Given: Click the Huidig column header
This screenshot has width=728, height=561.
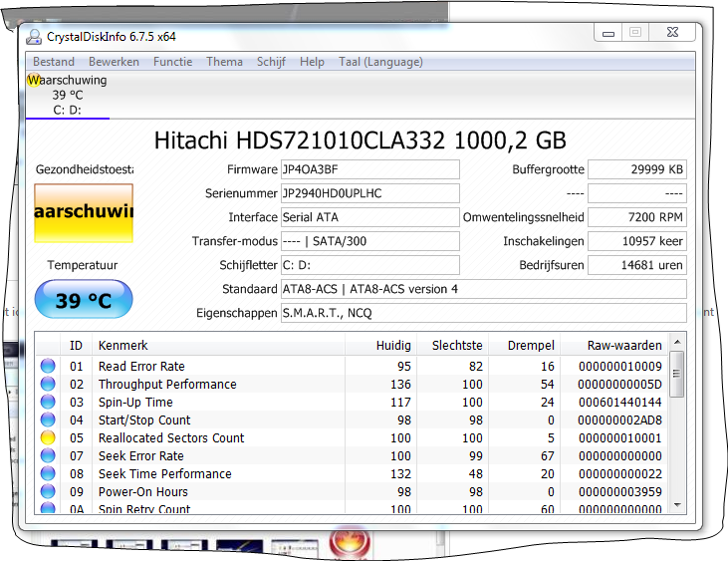Looking at the screenshot, I should point(380,345).
